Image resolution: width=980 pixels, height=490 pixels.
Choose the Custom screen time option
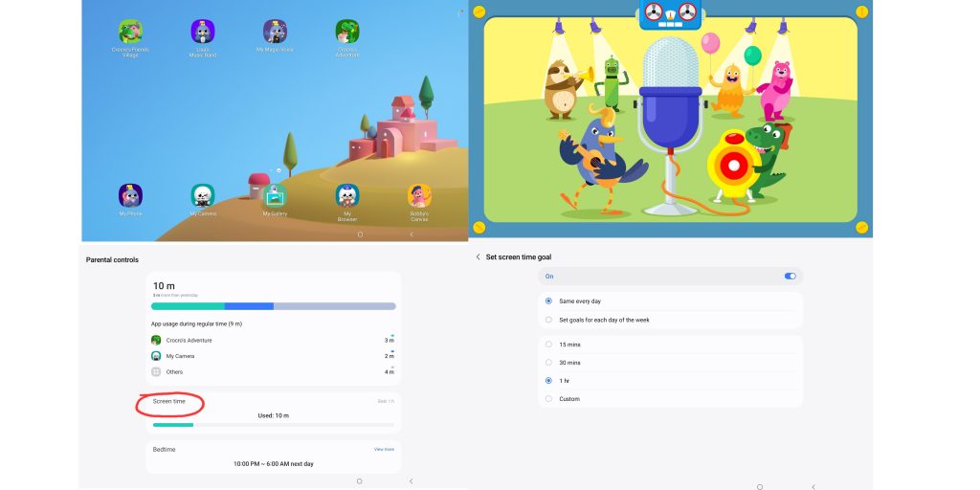(548, 399)
